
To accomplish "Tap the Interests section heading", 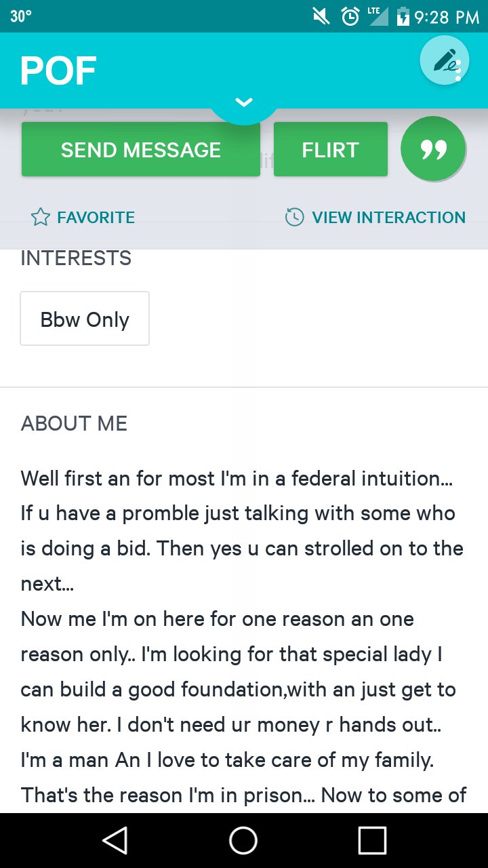I will (76, 258).
